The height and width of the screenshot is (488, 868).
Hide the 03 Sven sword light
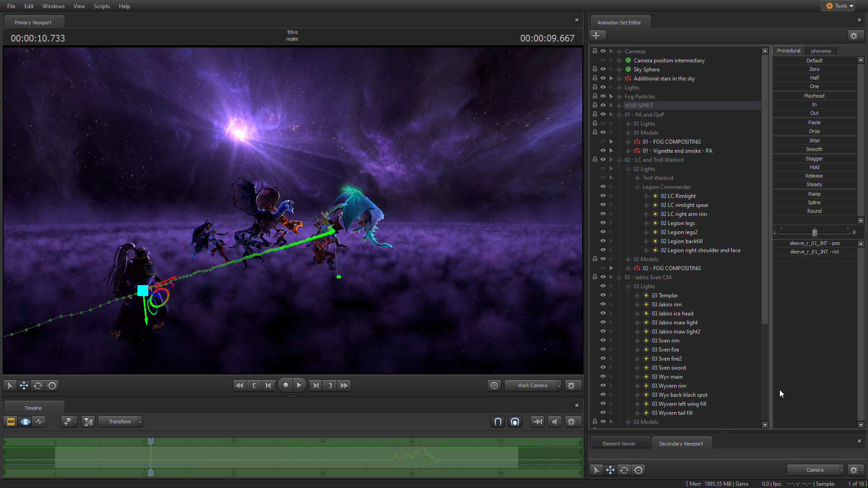(603, 367)
